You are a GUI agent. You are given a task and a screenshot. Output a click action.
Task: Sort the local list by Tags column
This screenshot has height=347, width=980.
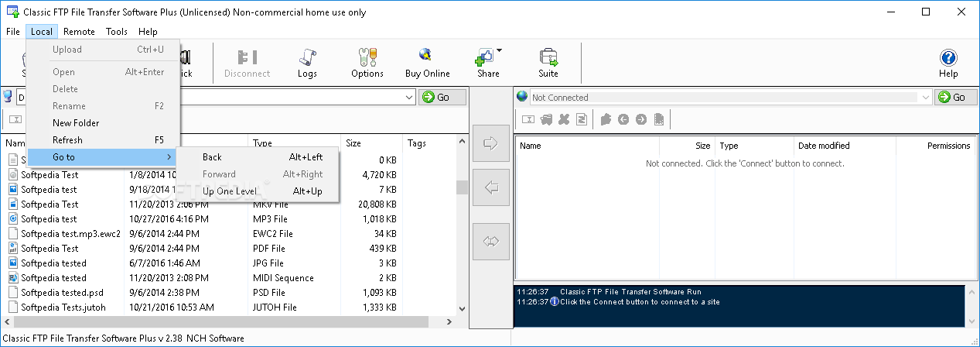[x=429, y=143]
